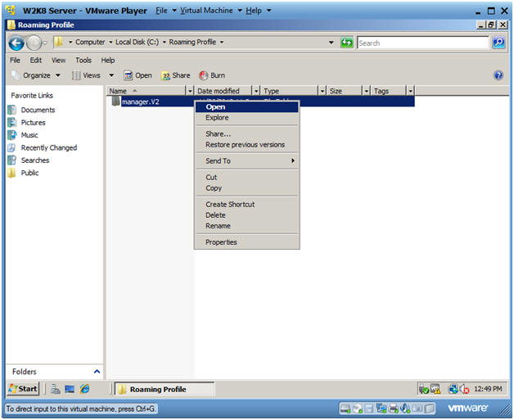Viewport: 514px width, 420px height.
Task: Open address bar history dropdown arrow
Action: click(331, 43)
